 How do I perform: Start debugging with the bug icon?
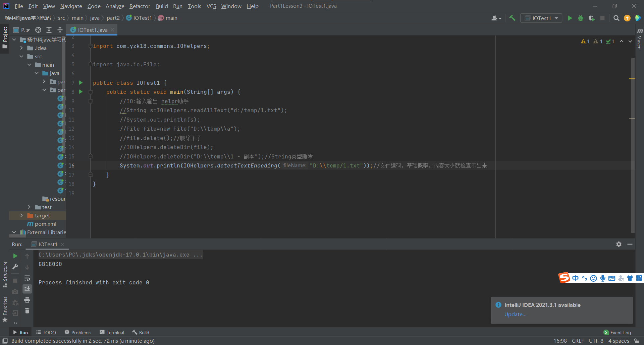[581, 18]
